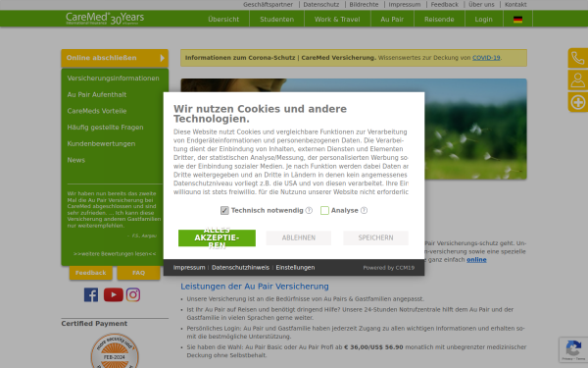Open the CareMed Instagram icon
Viewport: 588px width, 368px height.
(133, 294)
